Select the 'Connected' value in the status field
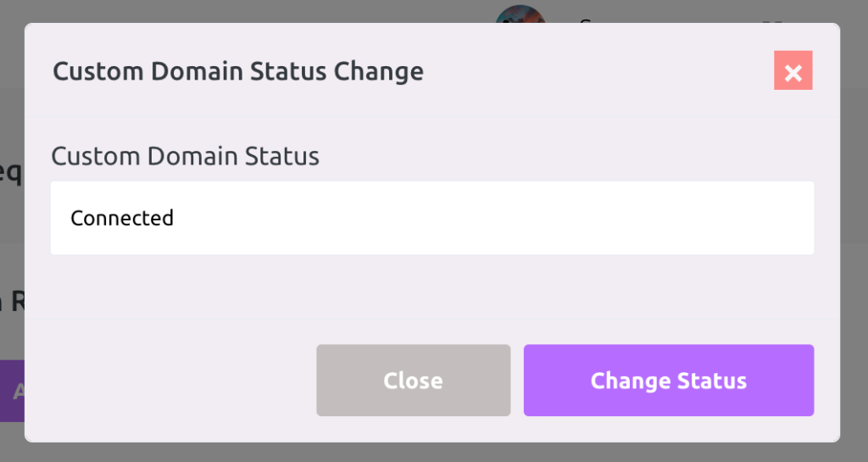Screen dimensions: 868x462 click(x=122, y=218)
